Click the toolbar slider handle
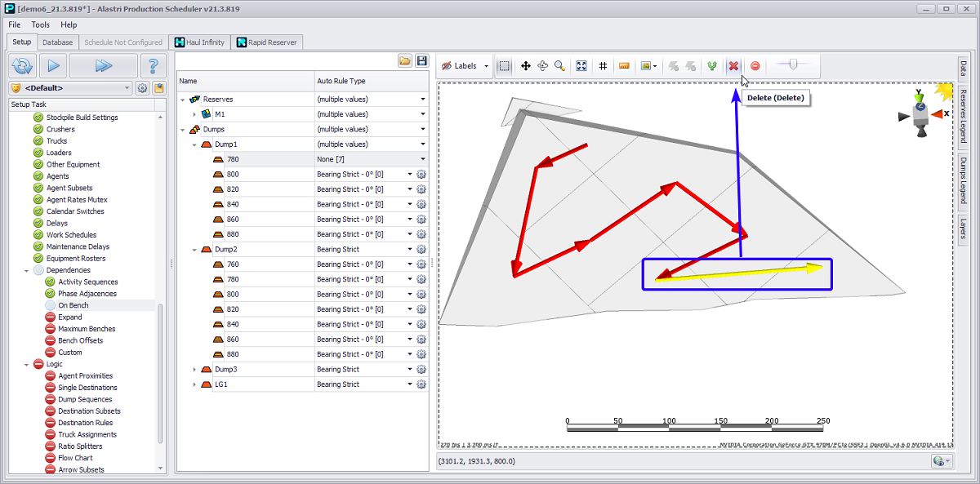The width and height of the screenshot is (980, 484). (x=793, y=65)
